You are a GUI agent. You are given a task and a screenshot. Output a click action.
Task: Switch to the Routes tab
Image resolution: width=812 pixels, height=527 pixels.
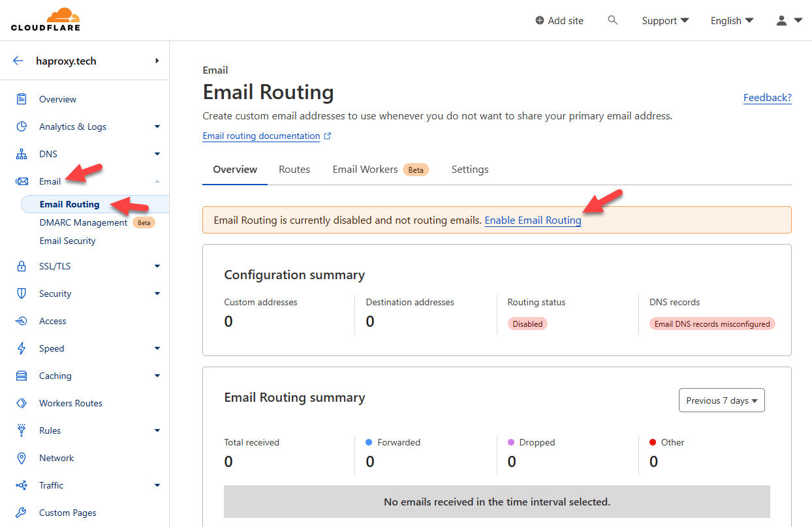click(x=294, y=170)
